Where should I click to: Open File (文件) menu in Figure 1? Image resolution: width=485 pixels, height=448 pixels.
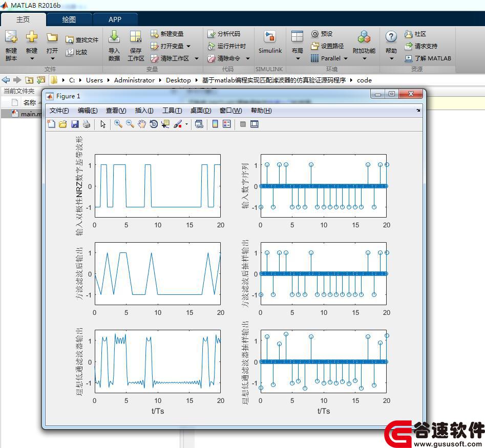(x=59, y=111)
